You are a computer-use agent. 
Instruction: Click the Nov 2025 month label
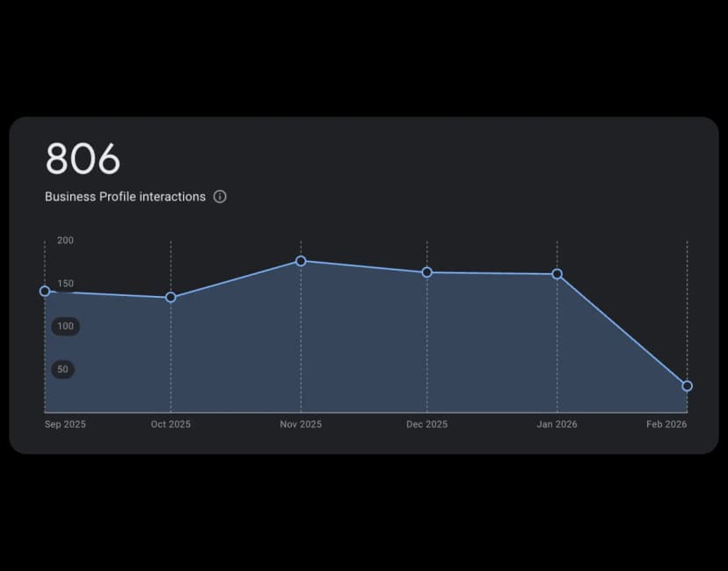coord(300,424)
